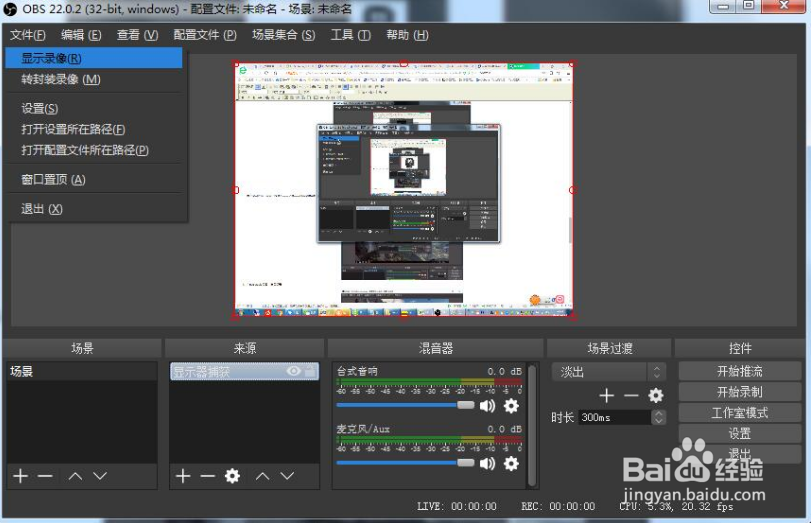The width and height of the screenshot is (811, 523).
Task: Choose 退出(X) in file menu
Action: (94, 209)
